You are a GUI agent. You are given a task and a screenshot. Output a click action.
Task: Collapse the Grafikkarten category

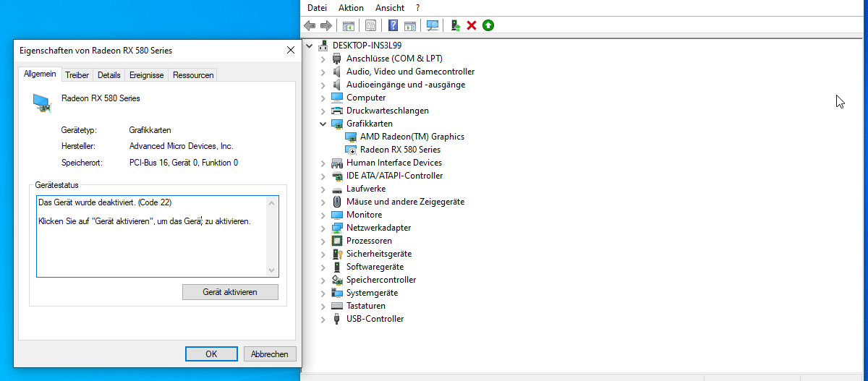(323, 124)
